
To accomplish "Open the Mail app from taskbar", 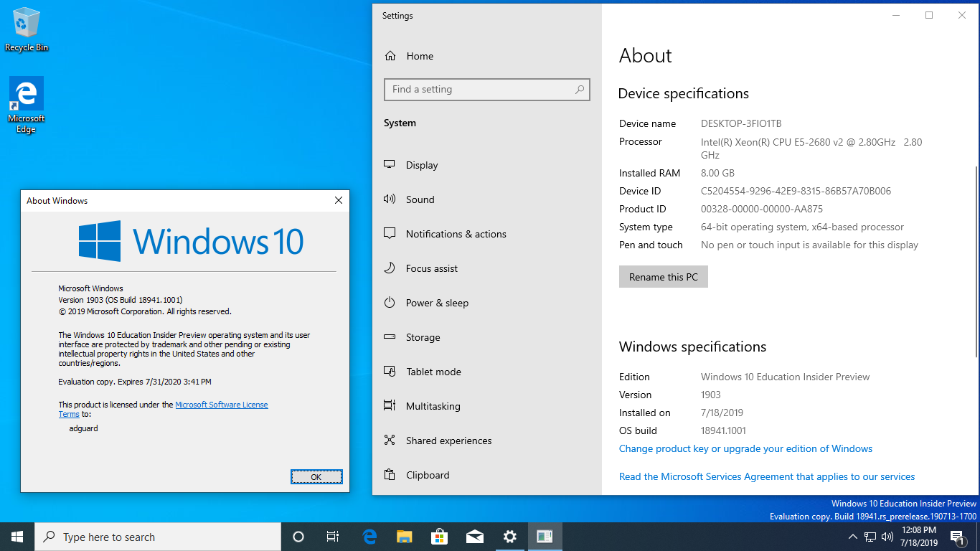I will 475,537.
